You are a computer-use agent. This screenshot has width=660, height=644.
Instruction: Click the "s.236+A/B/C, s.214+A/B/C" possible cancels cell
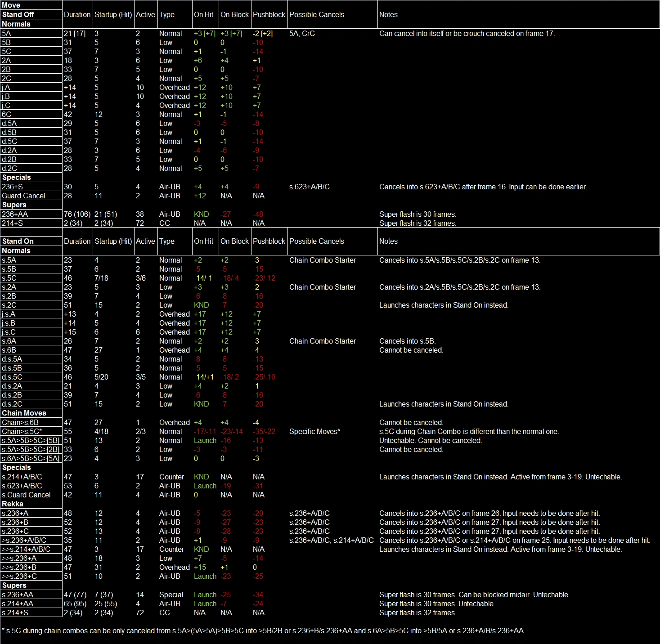pyautogui.click(x=332, y=540)
